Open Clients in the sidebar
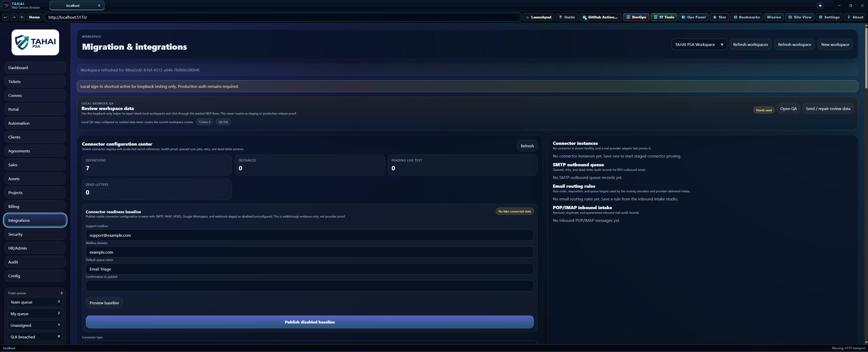Viewport: 868px width, 352px height. (35, 137)
